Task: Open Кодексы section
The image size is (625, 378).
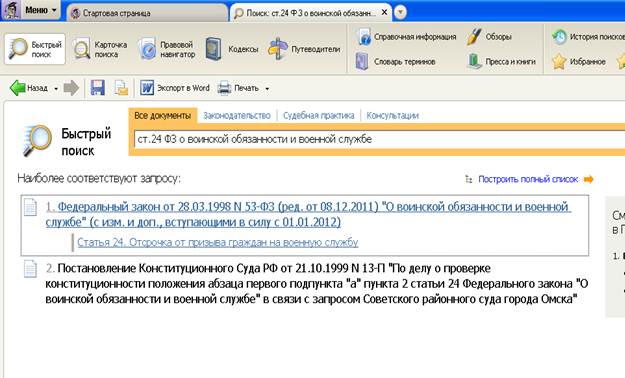Action: click(232, 49)
